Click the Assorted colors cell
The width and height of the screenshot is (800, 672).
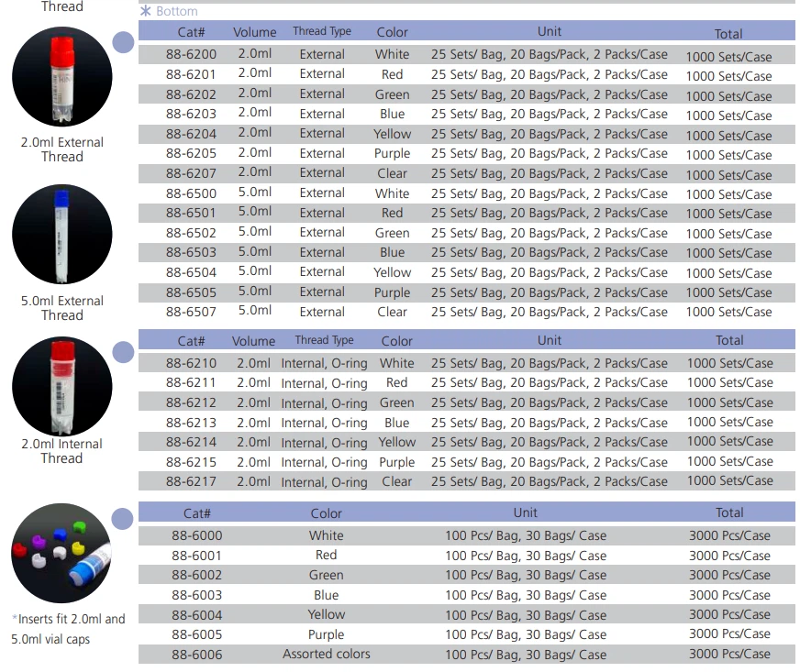click(327, 654)
